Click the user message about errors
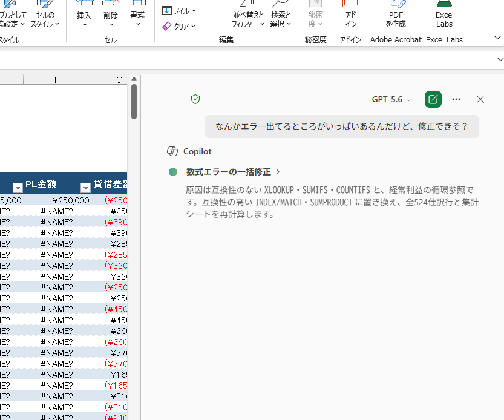The image size is (504, 420). [x=342, y=126]
